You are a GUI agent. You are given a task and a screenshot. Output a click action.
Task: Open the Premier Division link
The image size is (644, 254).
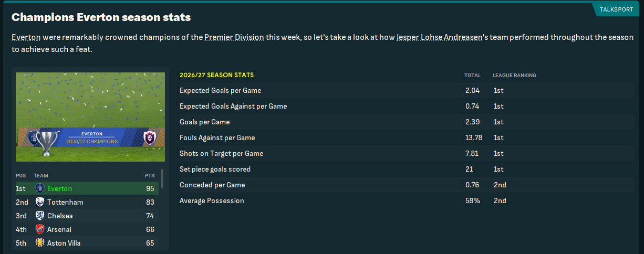[x=234, y=38]
